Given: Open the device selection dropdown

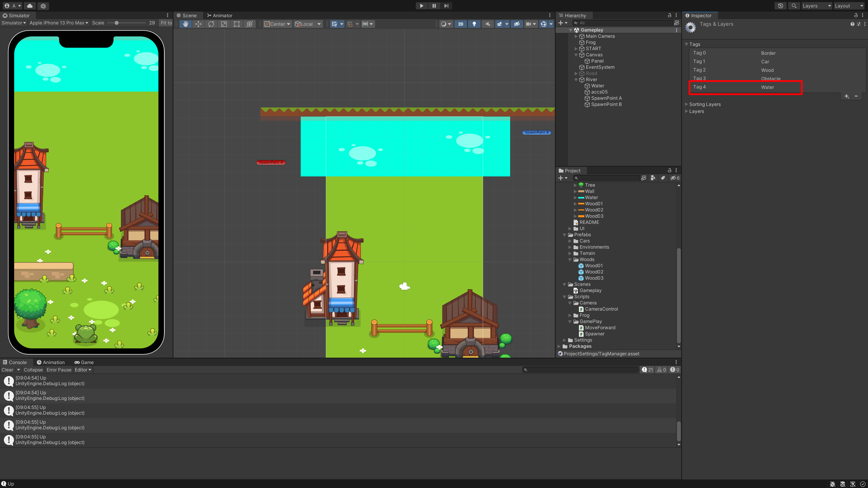Looking at the screenshot, I should [59, 23].
